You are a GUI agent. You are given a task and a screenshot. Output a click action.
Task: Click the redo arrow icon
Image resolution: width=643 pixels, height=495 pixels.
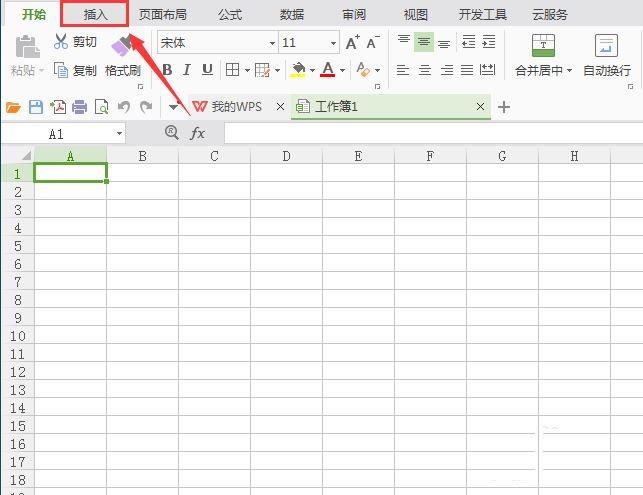[x=146, y=107]
